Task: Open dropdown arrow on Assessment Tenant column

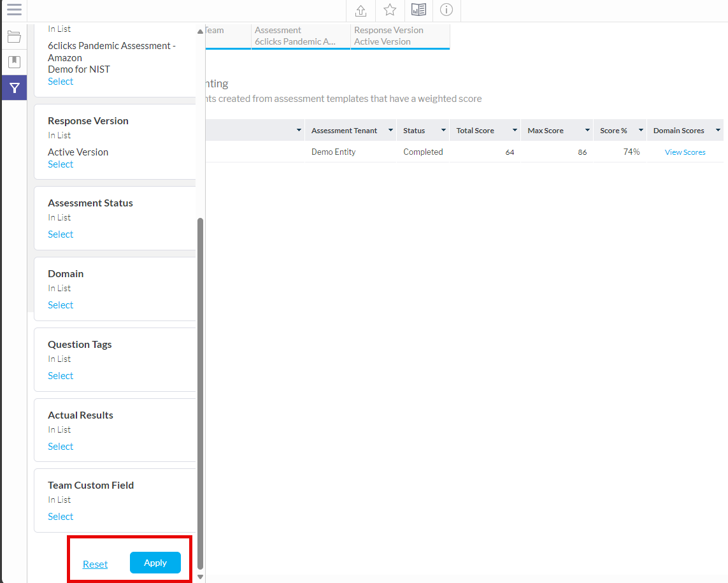Action: [x=390, y=131]
